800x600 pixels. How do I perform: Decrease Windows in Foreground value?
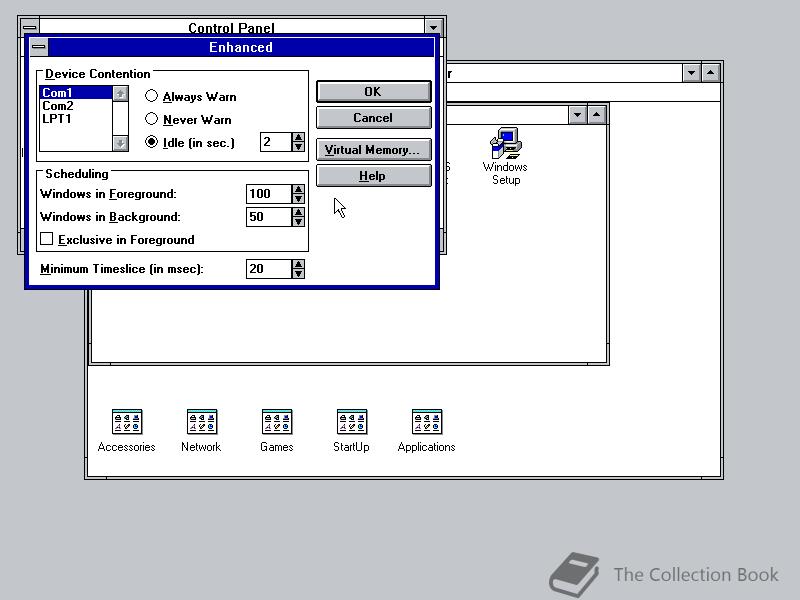tap(298, 199)
